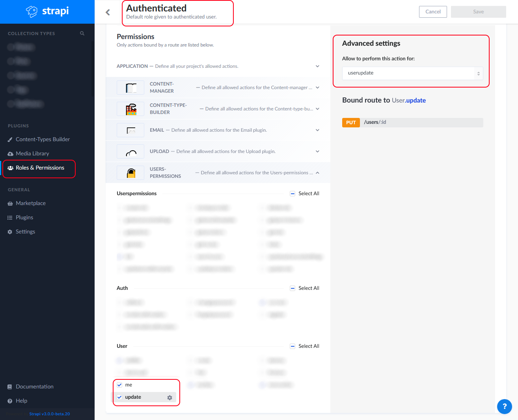
Task: Click the search icon in Collection Types
Action: 82,34
